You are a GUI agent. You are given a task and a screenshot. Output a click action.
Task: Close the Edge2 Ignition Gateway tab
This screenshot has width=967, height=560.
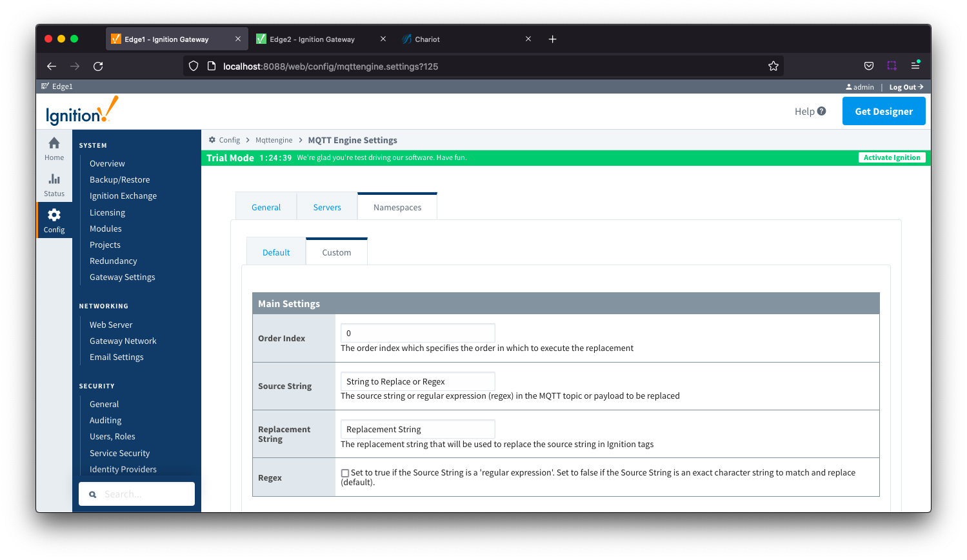tap(383, 39)
